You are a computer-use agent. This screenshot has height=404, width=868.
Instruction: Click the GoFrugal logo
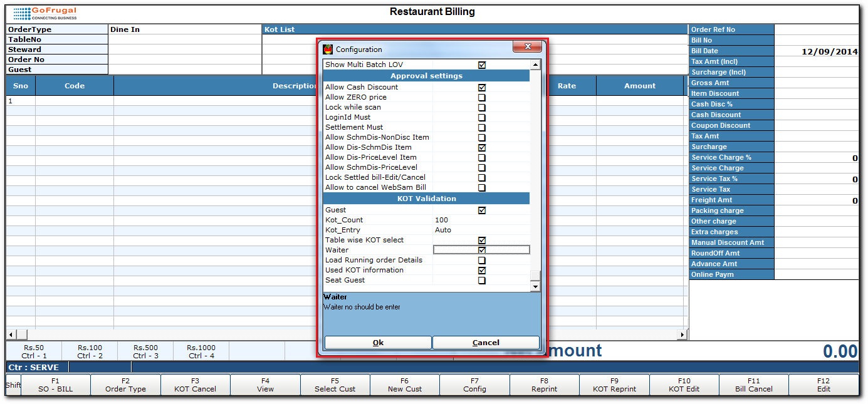coord(44,13)
